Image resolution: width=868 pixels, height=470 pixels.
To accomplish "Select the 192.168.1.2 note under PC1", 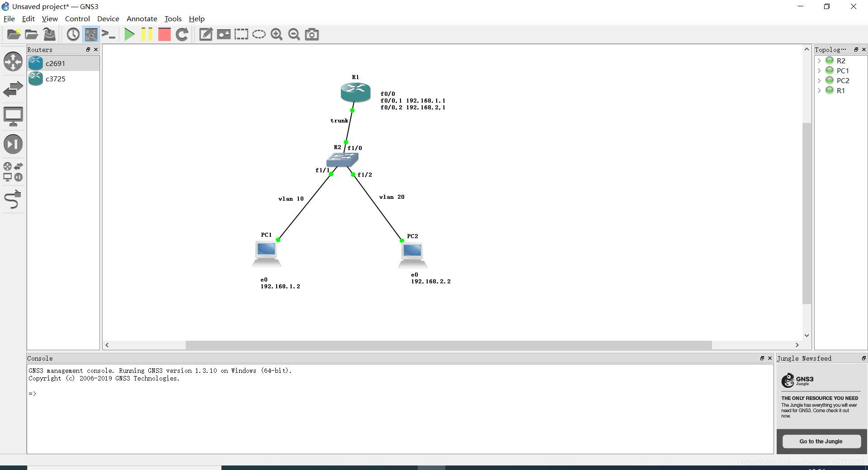I will (x=280, y=283).
